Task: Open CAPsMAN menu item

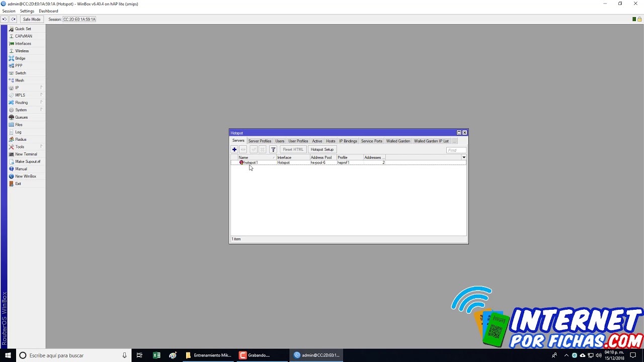Action: (23, 36)
